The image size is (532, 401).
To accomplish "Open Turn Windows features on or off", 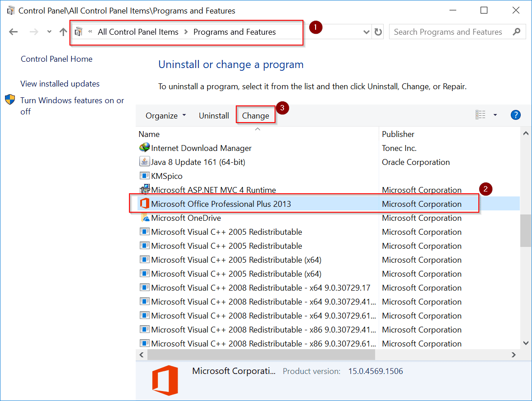I will 72,106.
